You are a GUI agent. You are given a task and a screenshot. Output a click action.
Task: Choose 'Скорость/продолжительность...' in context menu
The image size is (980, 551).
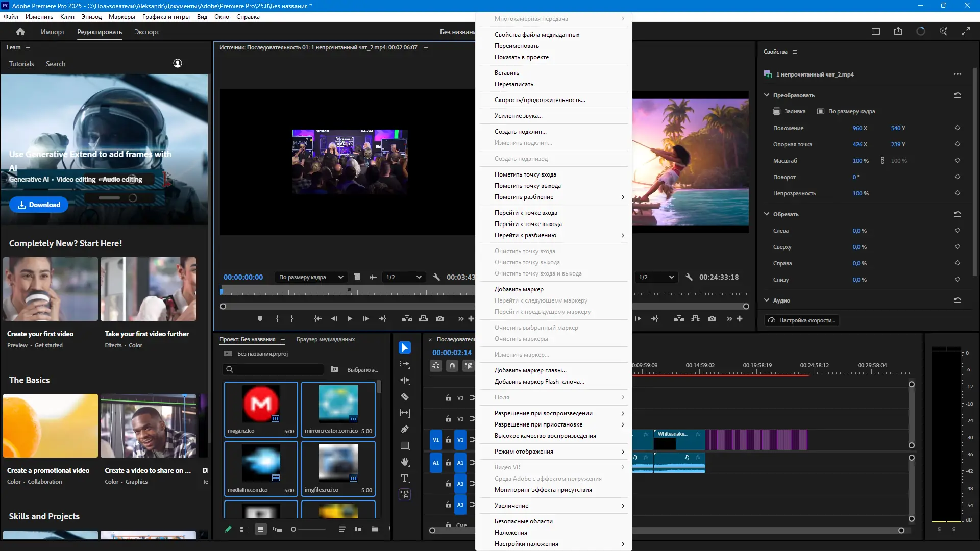pyautogui.click(x=540, y=100)
